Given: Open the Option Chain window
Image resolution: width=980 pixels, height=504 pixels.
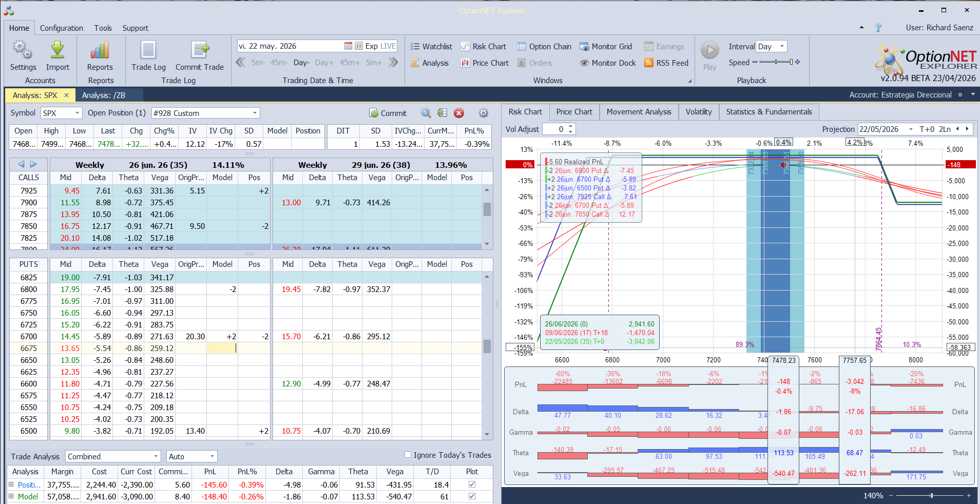Looking at the screenshot, I should pyautogui.click(x=544, y=47).
